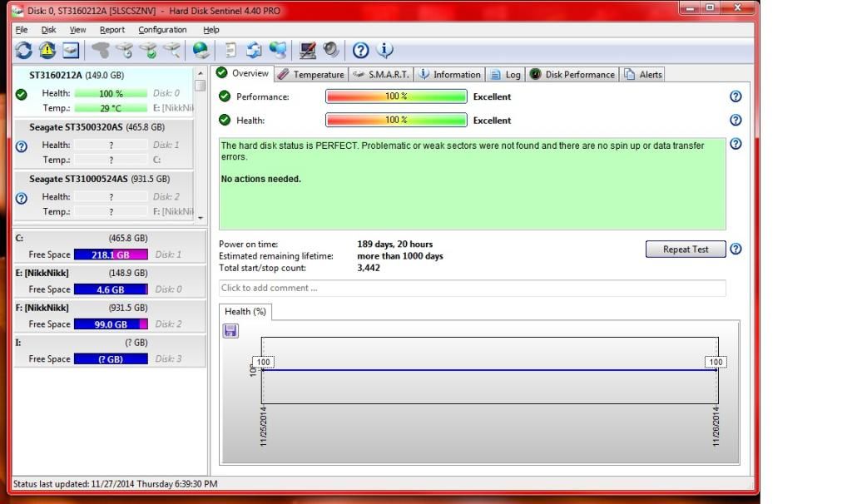
Task: Open the Report menu
Action: point(112,30)
